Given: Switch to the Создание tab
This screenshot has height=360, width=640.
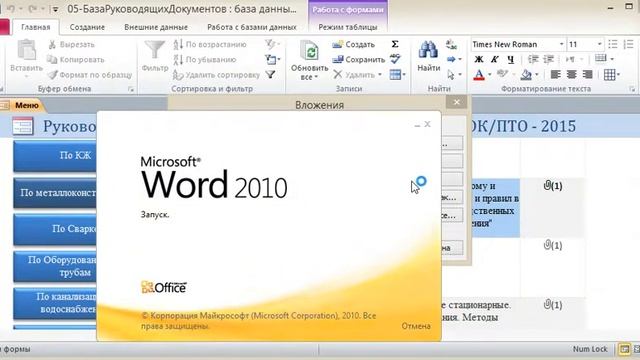Looking at the screenshot, I should [87, 27].
